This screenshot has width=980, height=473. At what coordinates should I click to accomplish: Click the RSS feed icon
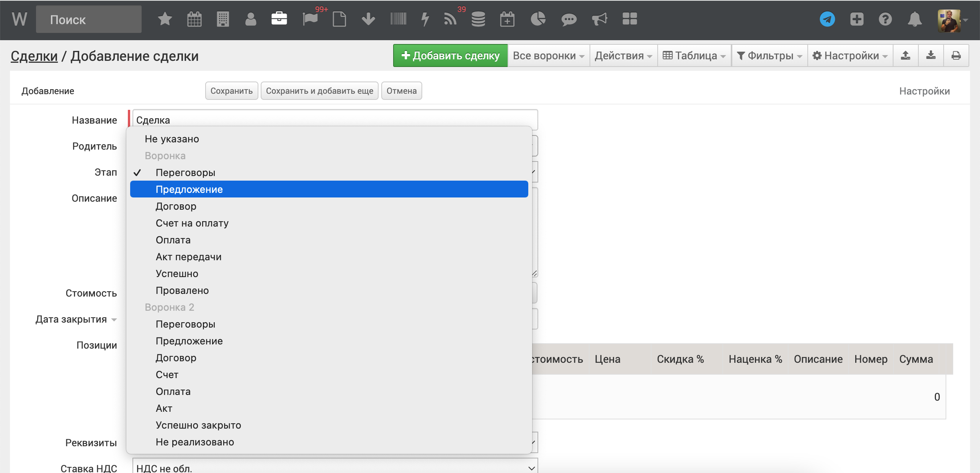[x=450, y=19]
